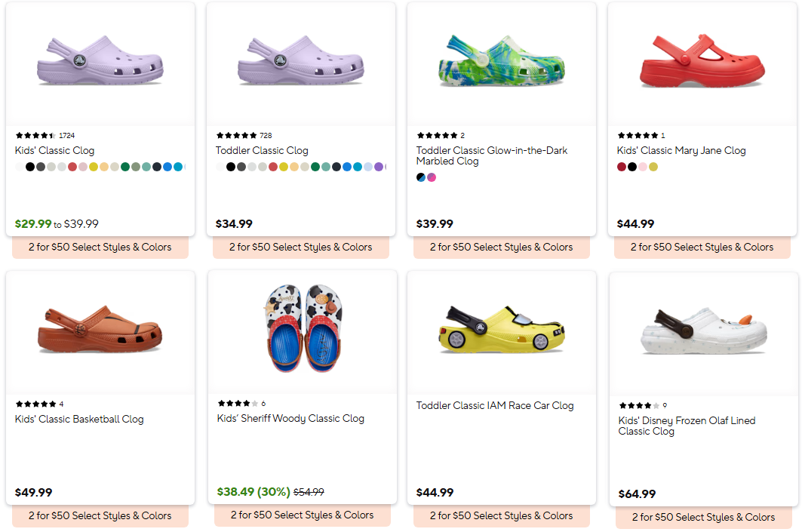Screen dimensions: 802x532
Task: Choose the yellow swatch on Kids' Classic Mary Jane Clog
Action: coord(653,166)
